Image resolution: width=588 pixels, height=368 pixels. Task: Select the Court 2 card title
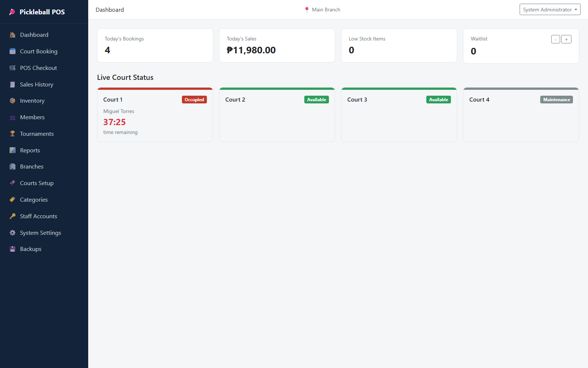[235, 100]
